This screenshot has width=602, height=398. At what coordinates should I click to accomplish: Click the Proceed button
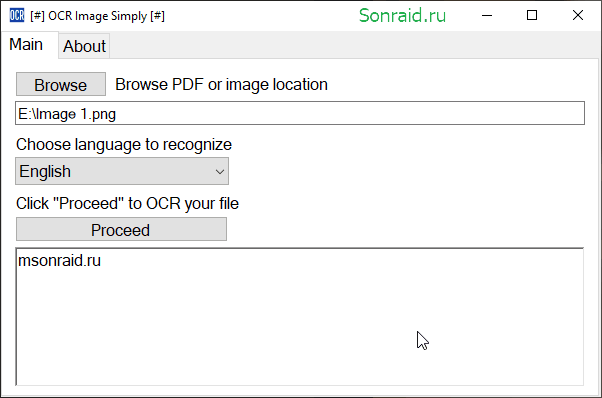click(121, 230)
